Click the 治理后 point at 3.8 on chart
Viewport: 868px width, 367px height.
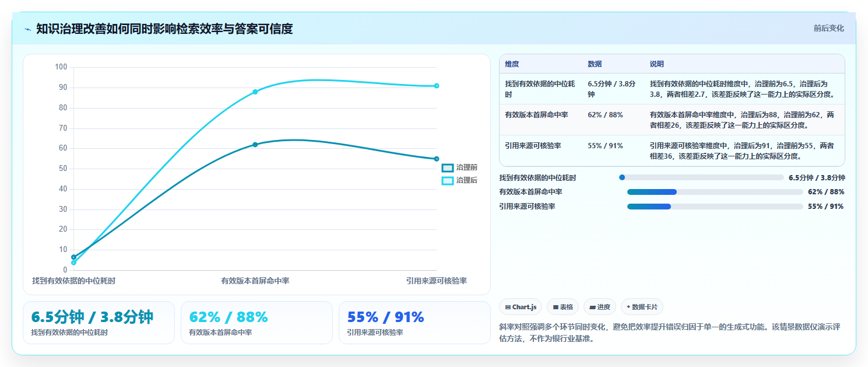73,263
